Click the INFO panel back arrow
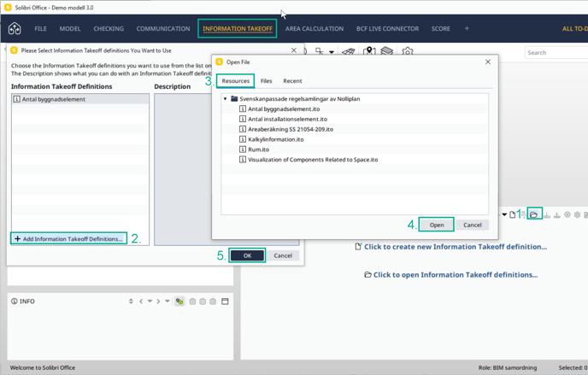The height and width of the screenshot is (375, 588). (x=141, y=302)
